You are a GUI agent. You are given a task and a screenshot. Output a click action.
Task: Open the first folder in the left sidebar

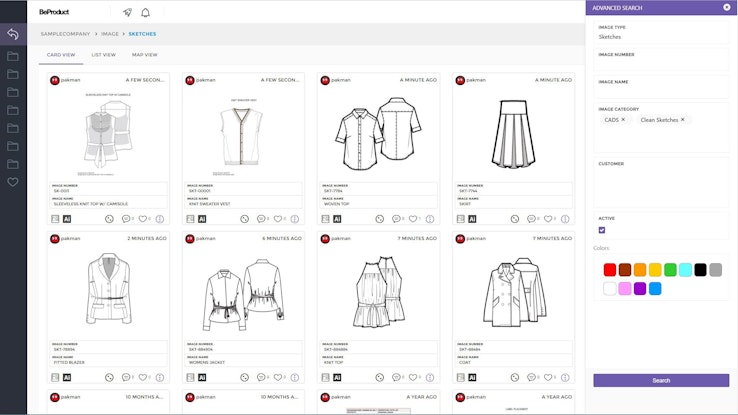pos(12,56)
